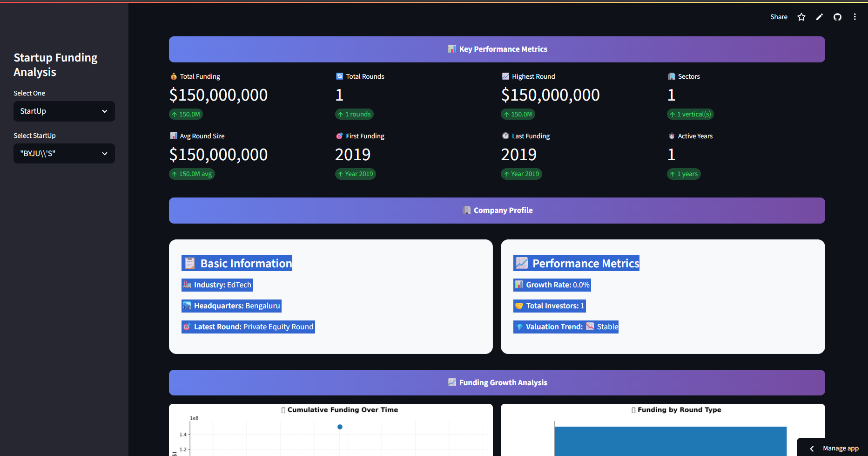
Task: Click the money bag icon by Total Funding
Action: click(174, 76)
